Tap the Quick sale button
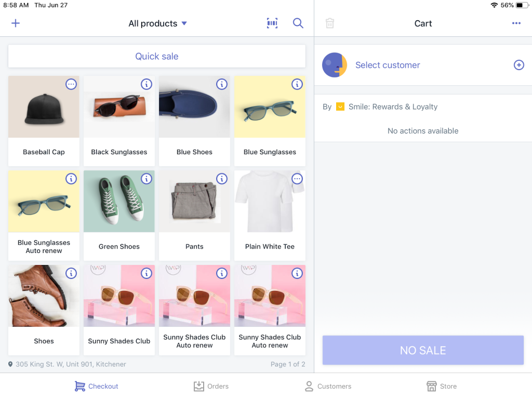The width and height of the screenshot is (532, 399). pos(157,56)
